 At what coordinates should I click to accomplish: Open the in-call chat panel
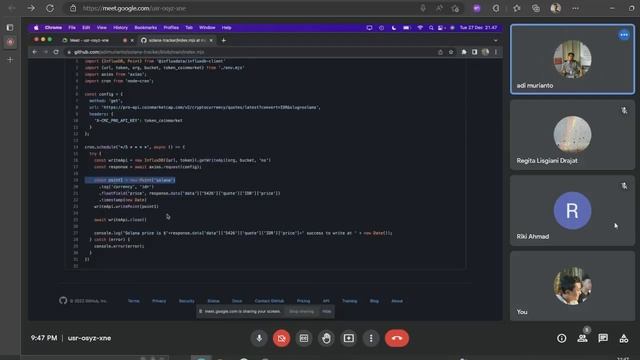coord(603,338)
